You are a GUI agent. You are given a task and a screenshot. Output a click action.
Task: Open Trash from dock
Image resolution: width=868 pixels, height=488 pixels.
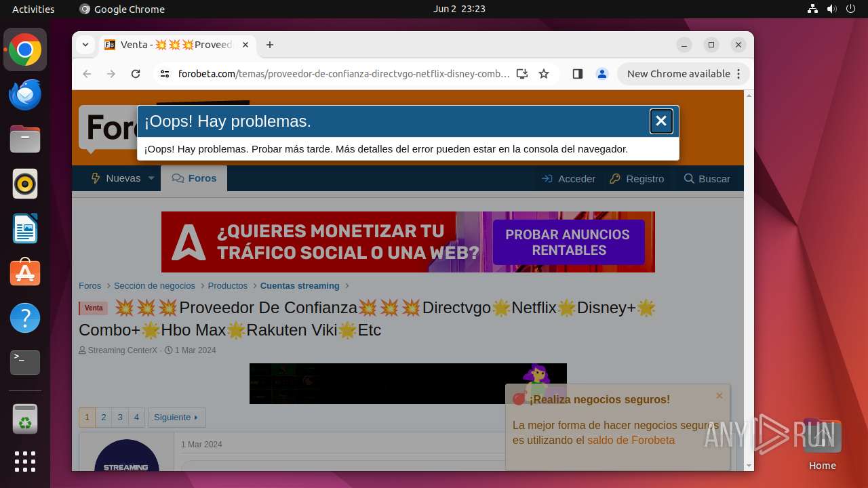25,419
